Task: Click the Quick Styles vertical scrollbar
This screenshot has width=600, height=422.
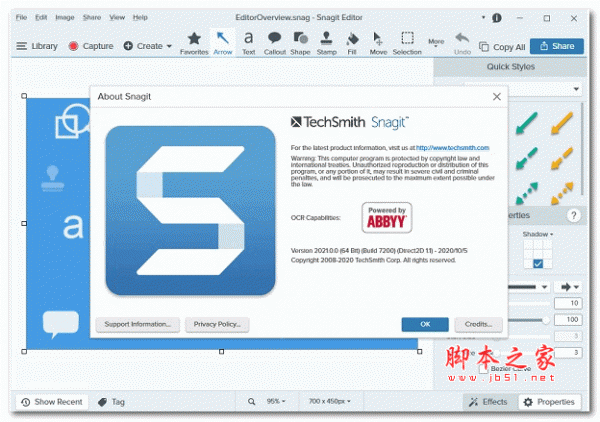Action: tap(582, 149)
